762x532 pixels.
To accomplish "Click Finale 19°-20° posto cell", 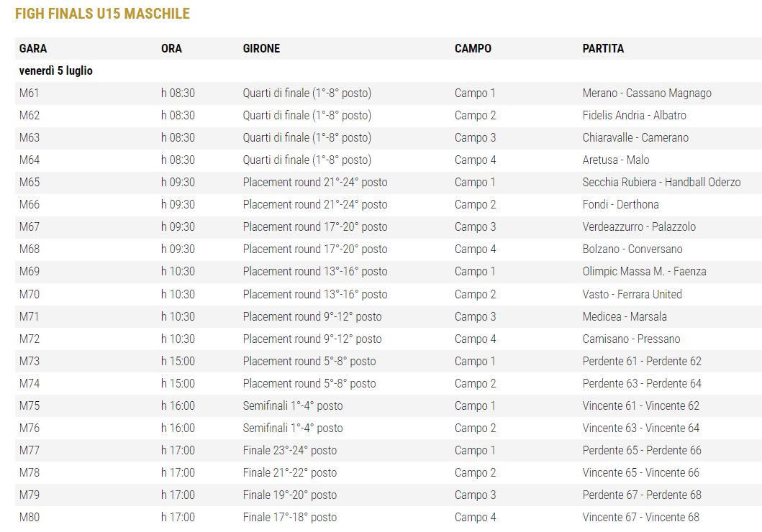I will (290, 495).
